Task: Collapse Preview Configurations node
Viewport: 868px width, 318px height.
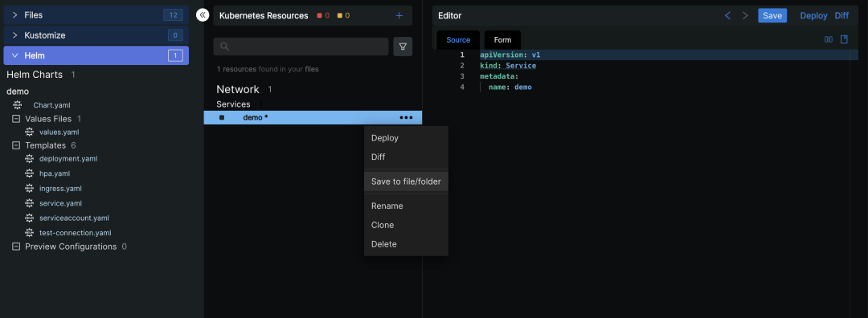Action: (x=16, y=247)
